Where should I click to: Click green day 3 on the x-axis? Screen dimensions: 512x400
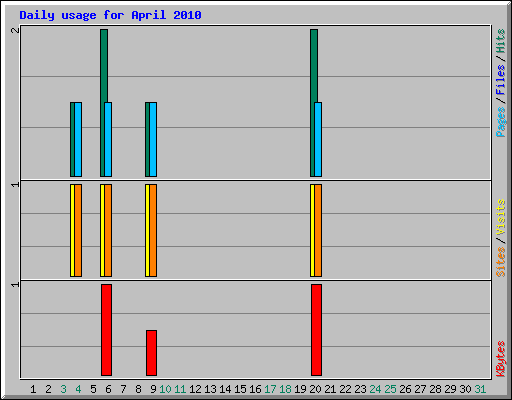click(x=63, y=389)
